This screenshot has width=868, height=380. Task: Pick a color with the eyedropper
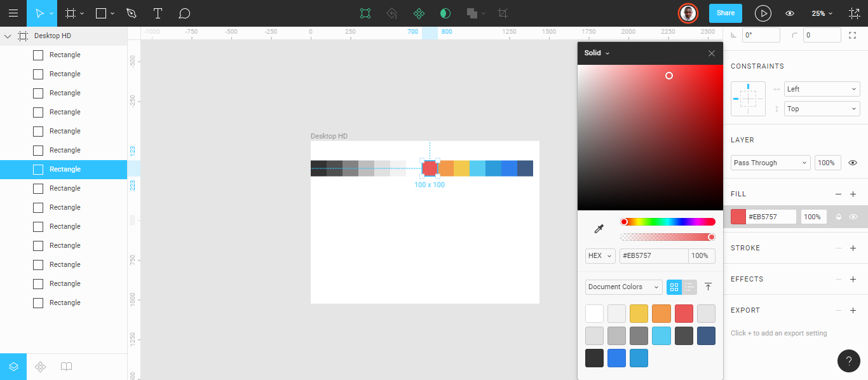pos(598,227)
